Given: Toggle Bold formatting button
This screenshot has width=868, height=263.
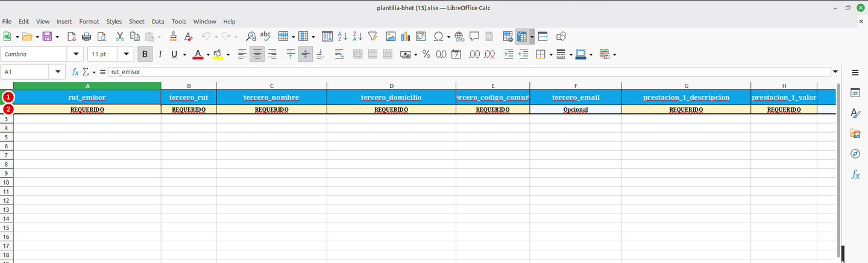Looking at the screenshot, I should pos(145,54).
